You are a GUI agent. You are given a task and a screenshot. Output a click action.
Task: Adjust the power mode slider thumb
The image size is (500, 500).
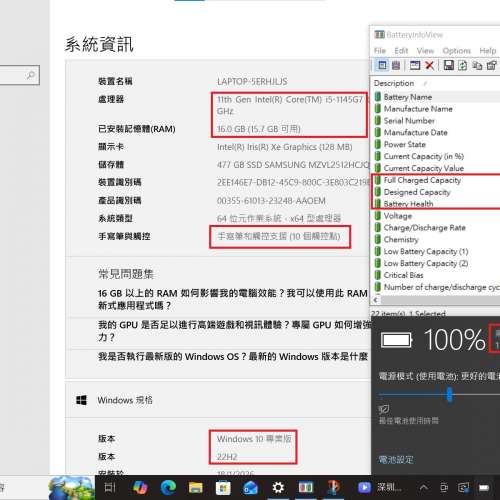click(450, 395)
